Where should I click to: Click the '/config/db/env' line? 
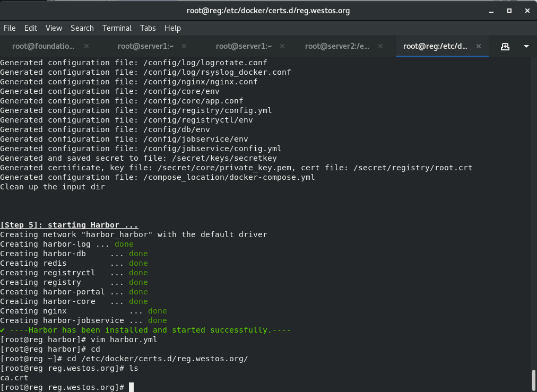pos(105,129)
